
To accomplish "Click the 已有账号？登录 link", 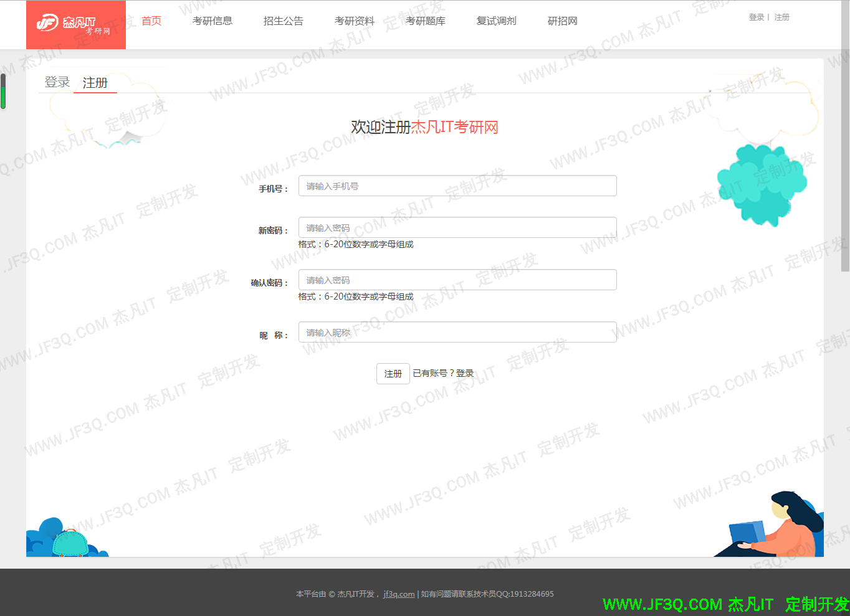I will point(444,373).
